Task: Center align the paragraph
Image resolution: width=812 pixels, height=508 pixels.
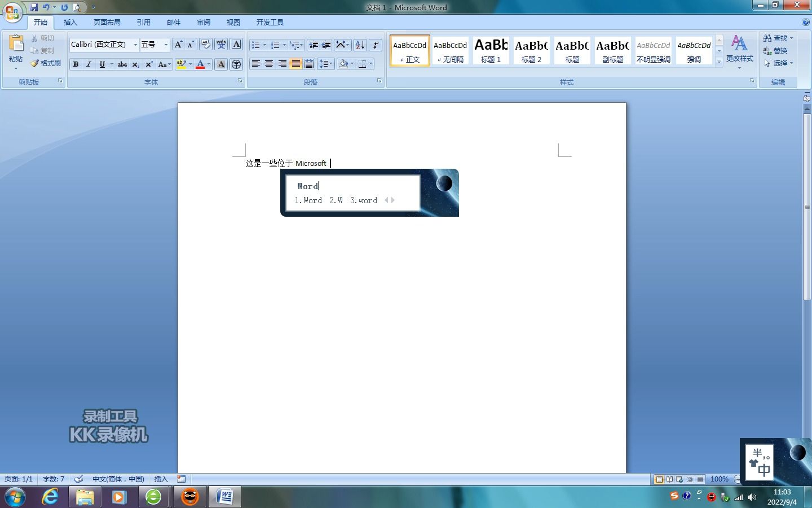Action: click(269, 64)
